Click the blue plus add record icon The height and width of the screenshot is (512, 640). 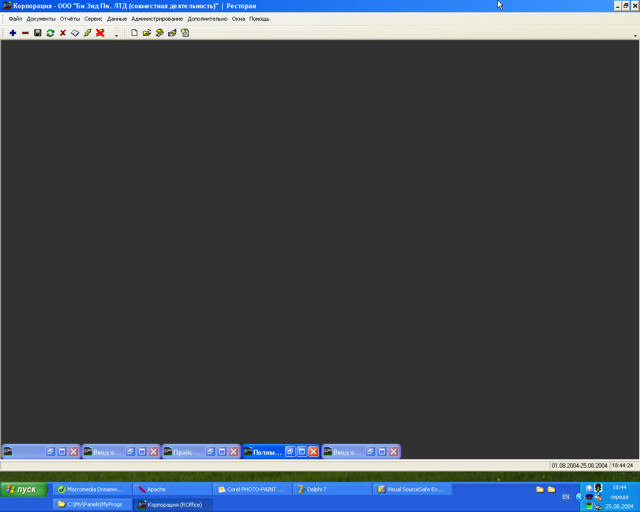13,33
